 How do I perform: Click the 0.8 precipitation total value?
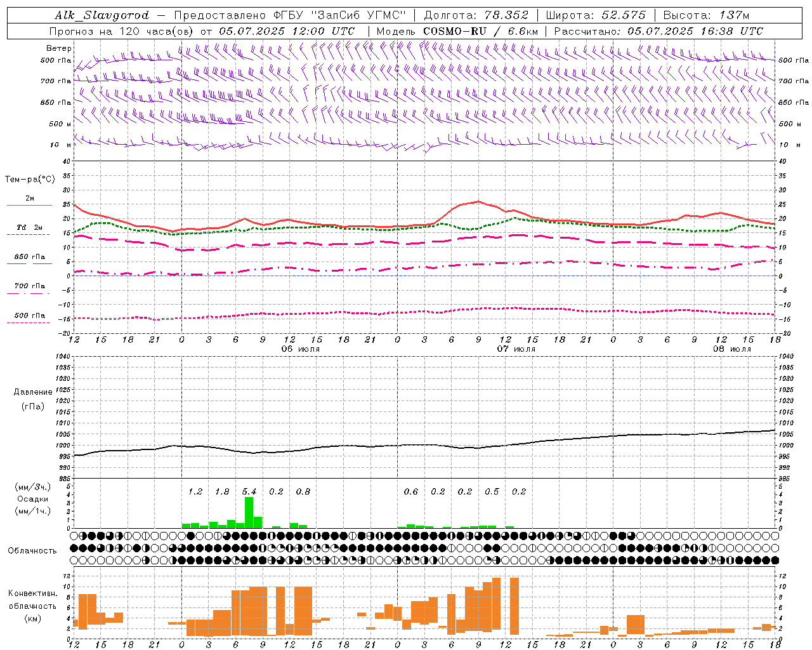(303, 491)
